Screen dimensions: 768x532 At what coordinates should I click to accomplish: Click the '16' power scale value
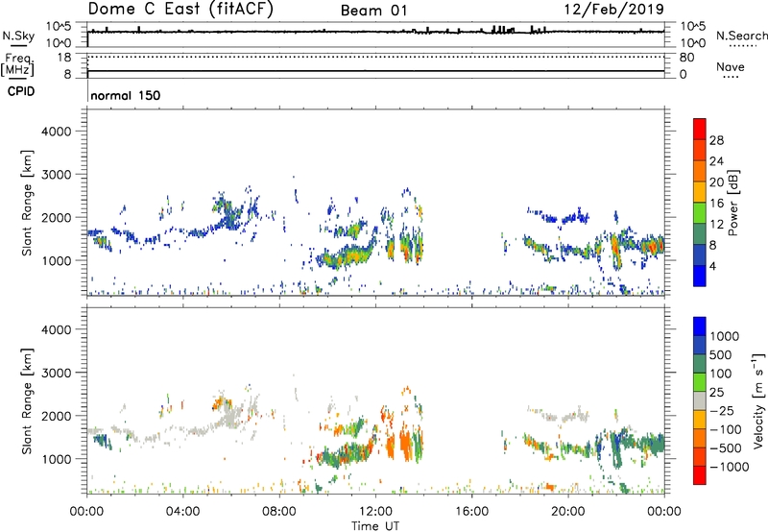pyautogui.click(x=716, y=204)
